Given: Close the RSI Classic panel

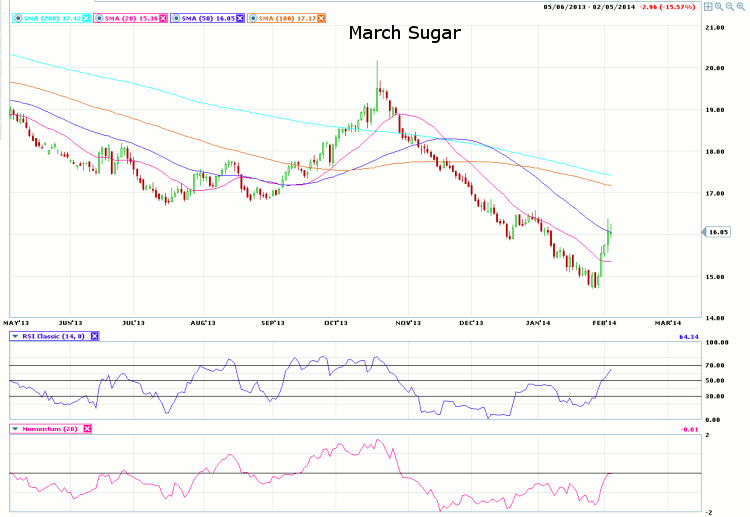Looking at the screenshot, I should tap(94, 337).
